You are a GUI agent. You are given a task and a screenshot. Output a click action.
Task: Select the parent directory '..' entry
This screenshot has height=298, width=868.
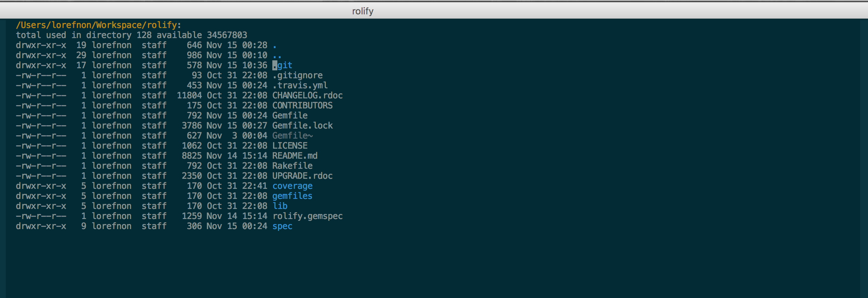[x=277, y=55]
